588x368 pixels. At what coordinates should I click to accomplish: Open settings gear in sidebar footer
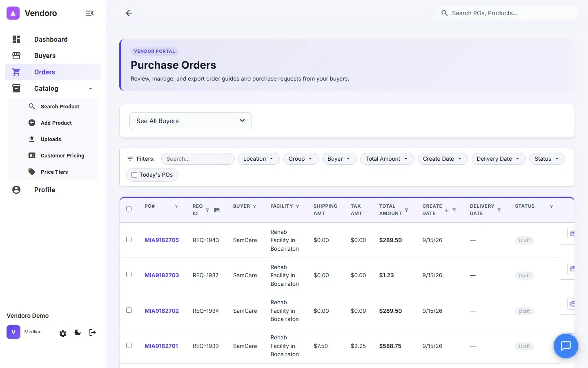(63, 333)
